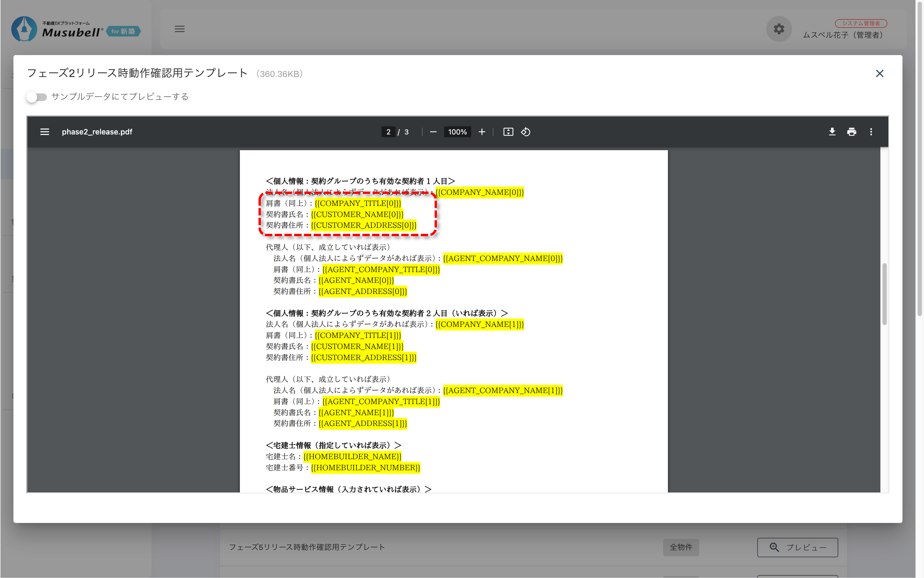The image size is (924, 578).
Task: Open the PDF viewer sidebar menu icon
Action: pos(45,132)
